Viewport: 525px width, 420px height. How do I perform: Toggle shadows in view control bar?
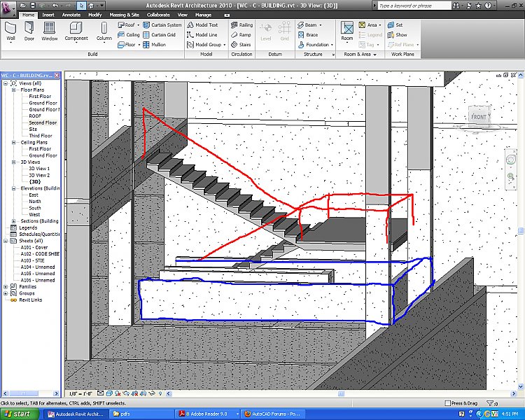click(x=118, y=393)
